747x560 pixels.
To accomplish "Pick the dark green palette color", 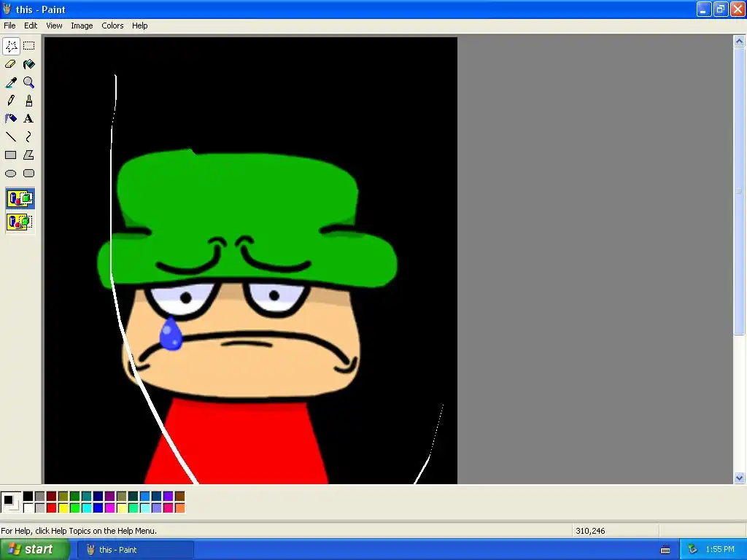I will [75, 497].
